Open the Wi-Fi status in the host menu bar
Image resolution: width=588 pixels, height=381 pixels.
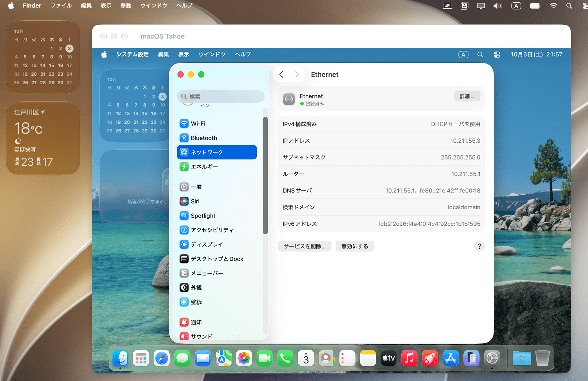point(554,6)
